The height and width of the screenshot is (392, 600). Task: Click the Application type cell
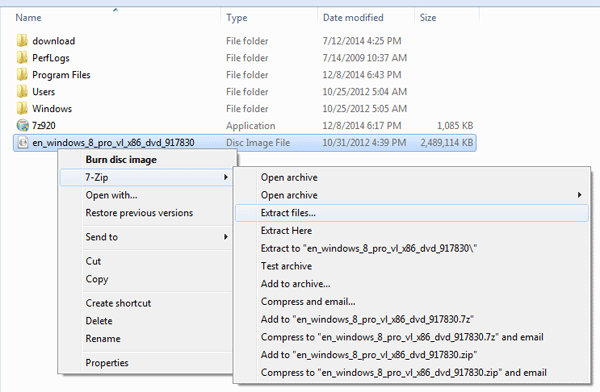click(x=251, y=126)
